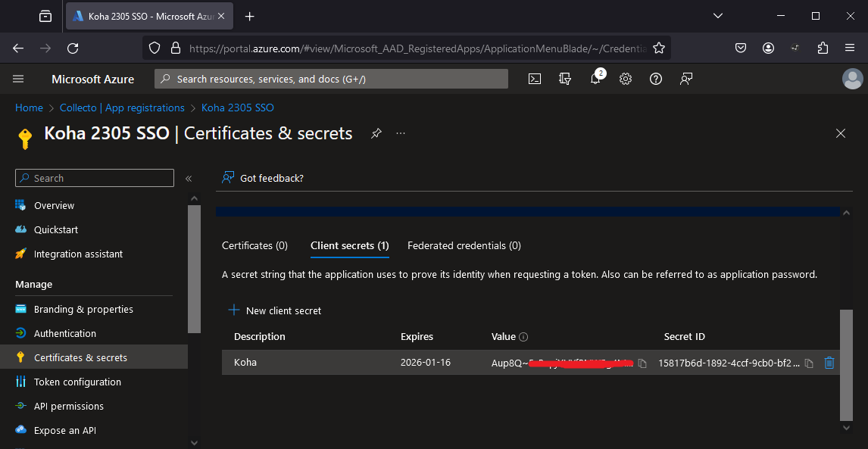Select the 2026-01-16 expiry date cell
This screenshot has width=868, height=449.
coord(426,363)
